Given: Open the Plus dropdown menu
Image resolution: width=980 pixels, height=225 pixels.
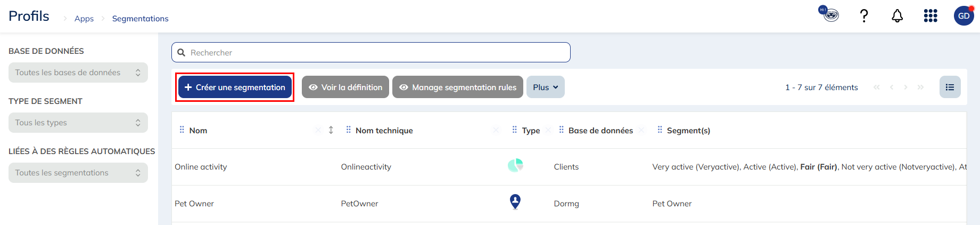Looking at the screenshot, I should tap(545, 87).
